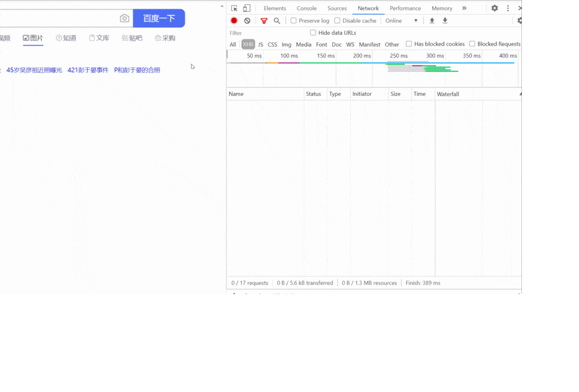The height and width of the screenshot is (392, 579).
Task: Click the network Filter text field
Action: (x=267, y=33)
